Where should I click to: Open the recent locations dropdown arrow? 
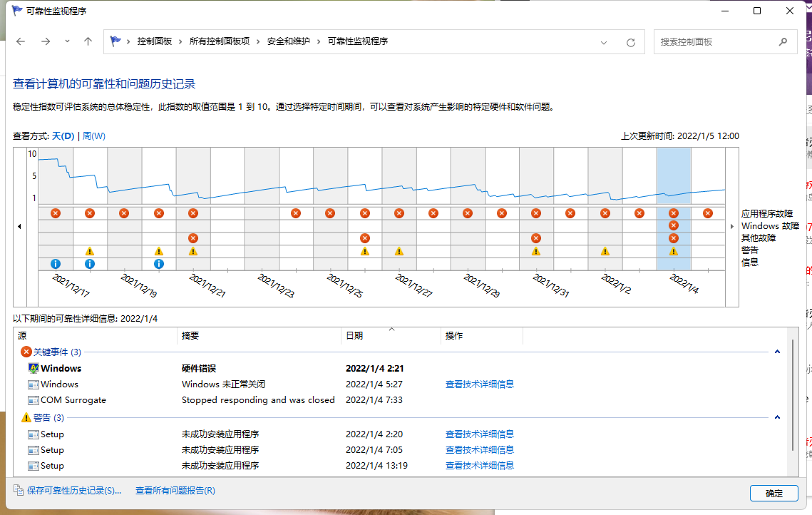tap(67, 41)
